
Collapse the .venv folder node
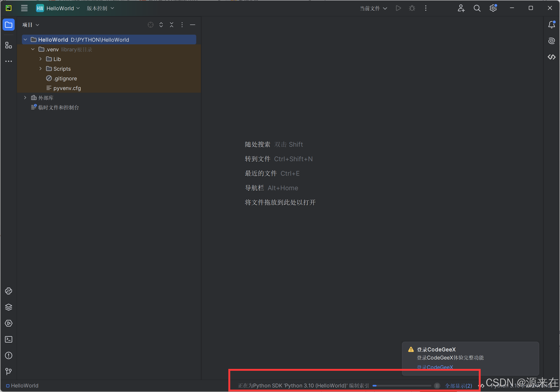[x=33, y=49]
